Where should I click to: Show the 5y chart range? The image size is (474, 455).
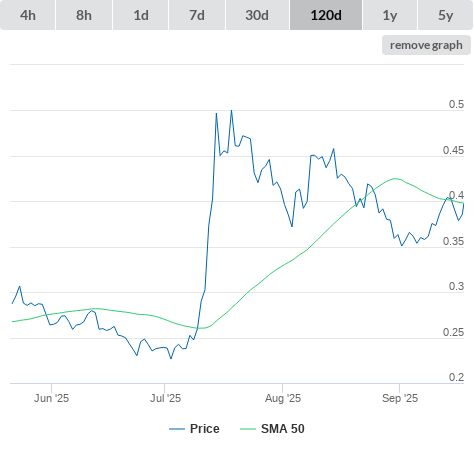point(446,15)
